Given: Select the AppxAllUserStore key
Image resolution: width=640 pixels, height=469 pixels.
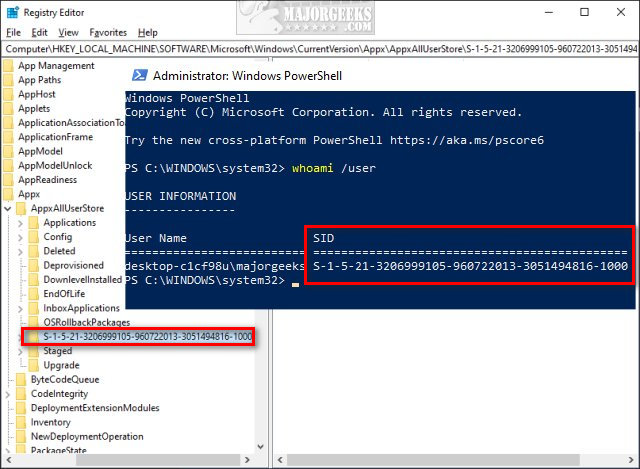Looking at the screenshot, I should (x=67, y=209).
